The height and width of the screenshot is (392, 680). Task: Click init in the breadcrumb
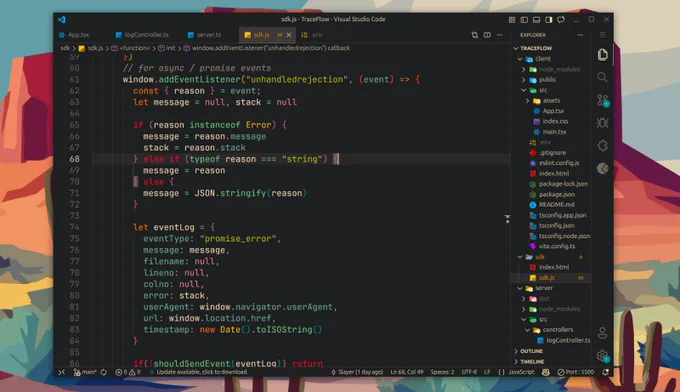[171, 48]
